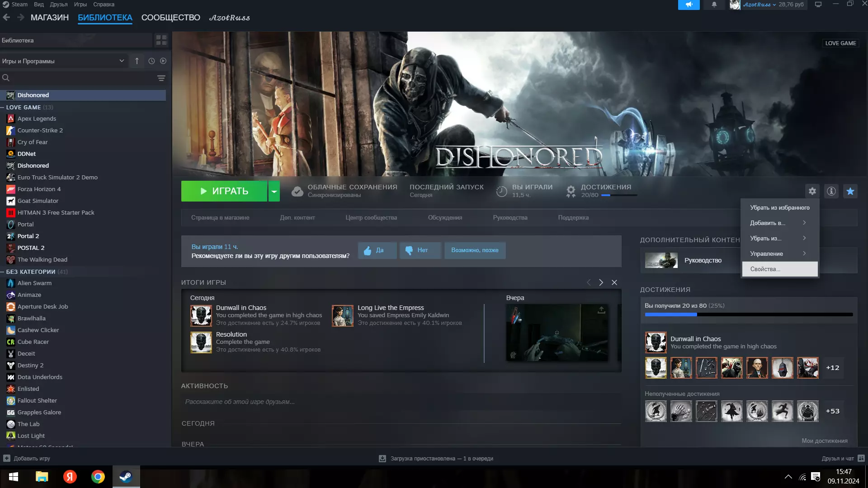
Task: Switch library to grid view icon
Action: tap(161, 40)
